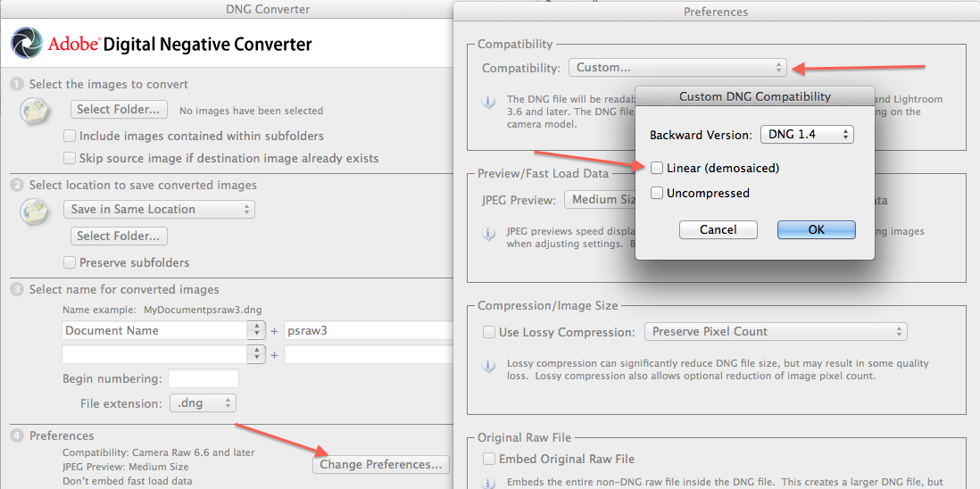
Task: Click the Custom DNG Compatibility title bar
Action: [755, 96]
